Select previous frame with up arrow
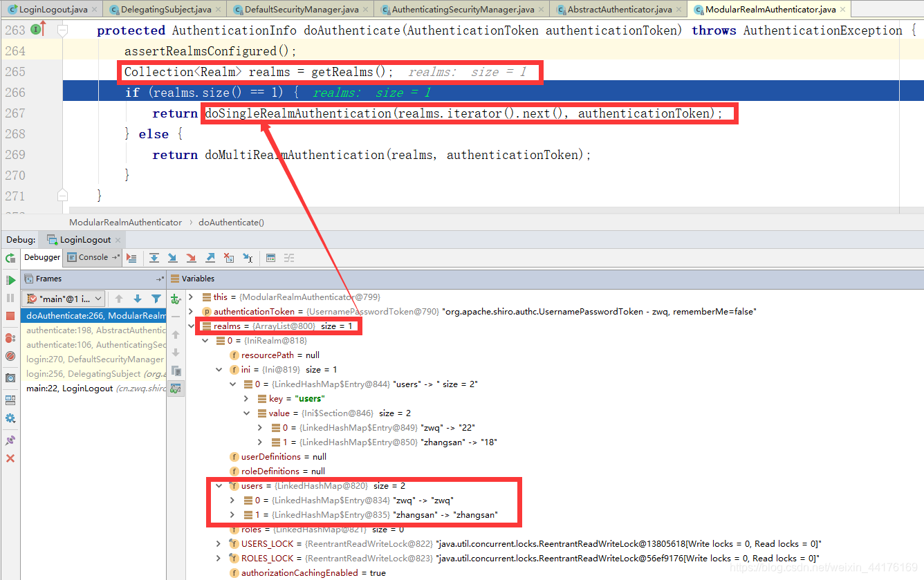Image resolution: width=924 pixels, height=580 pixels. pos(119,299)
